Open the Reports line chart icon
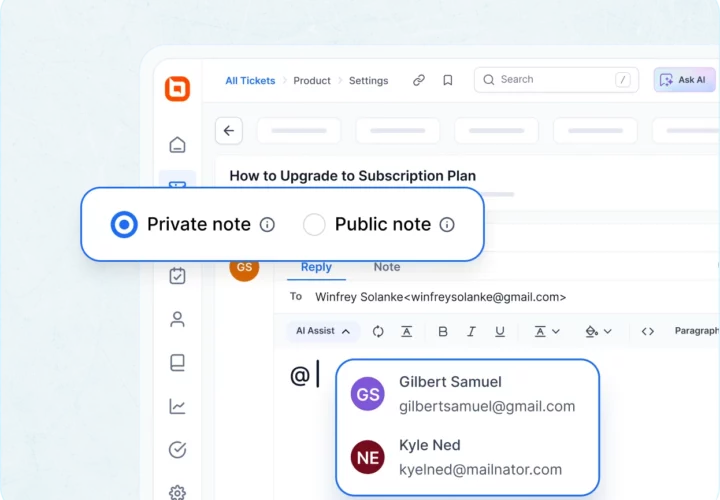Image resolution: width=720 pixels, height=500 pixels. (x=177, y=406)
